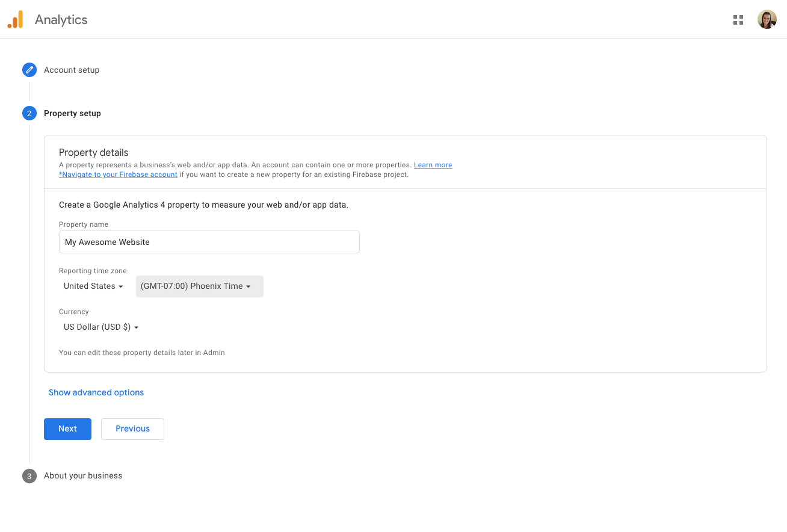This screenshot has width=787, height=532.
Task: Expand Show advanced options
Action: 96,392
